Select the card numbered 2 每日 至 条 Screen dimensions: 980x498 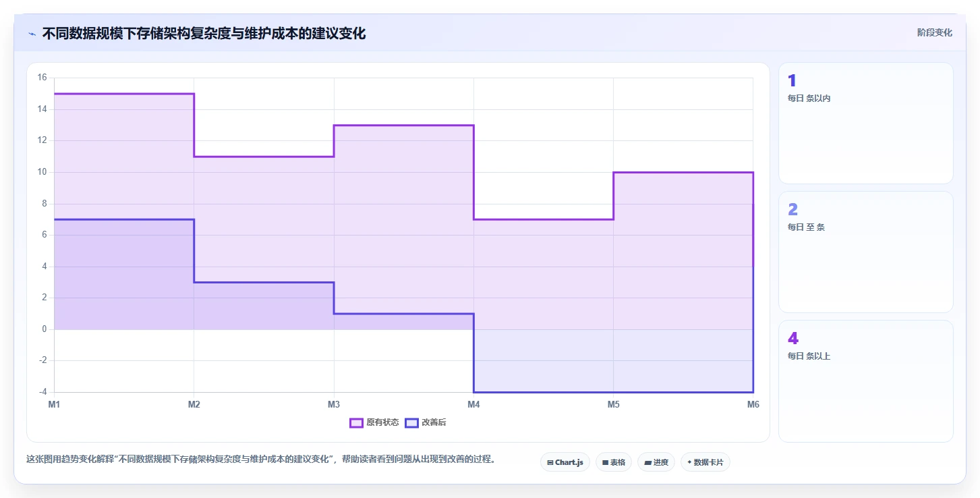tap(865, 252)
